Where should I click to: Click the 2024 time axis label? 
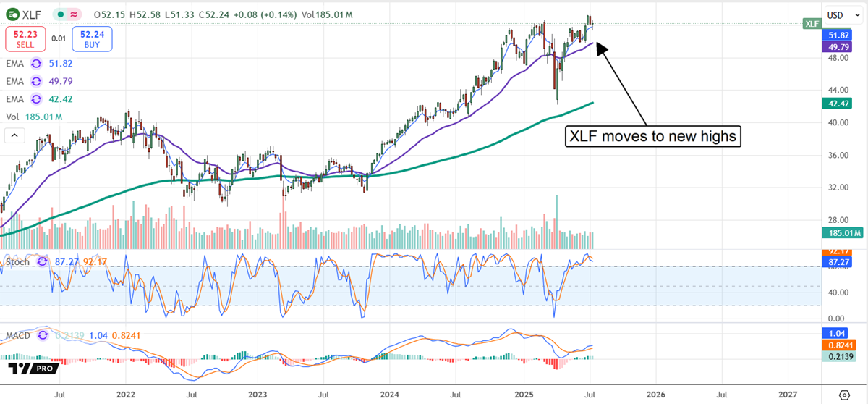pos(390,395)
